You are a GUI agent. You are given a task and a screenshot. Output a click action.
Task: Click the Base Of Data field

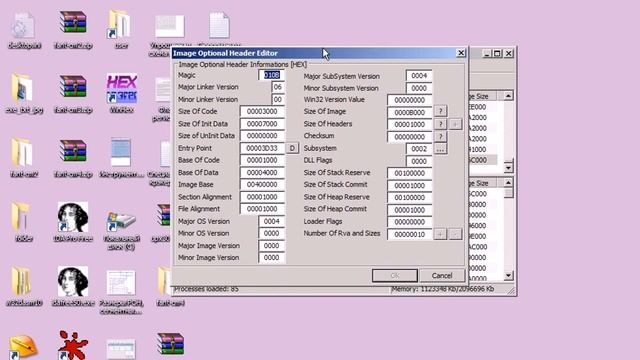point(262,173)
